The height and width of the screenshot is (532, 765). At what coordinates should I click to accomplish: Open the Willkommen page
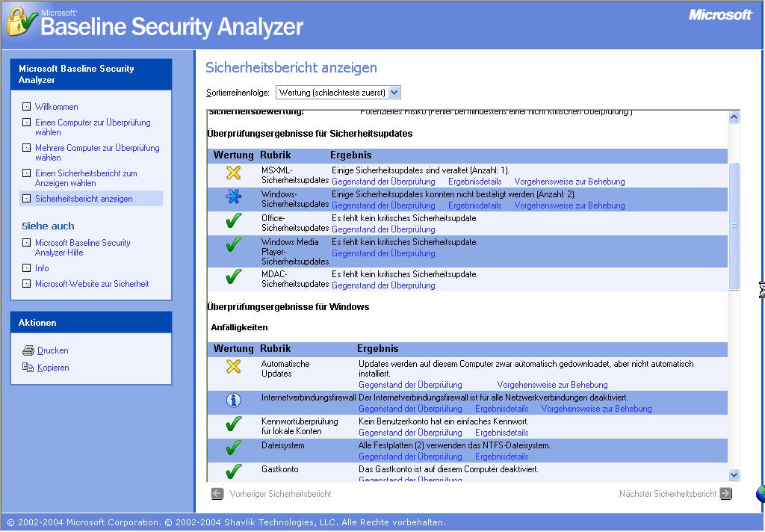point(57,107)
